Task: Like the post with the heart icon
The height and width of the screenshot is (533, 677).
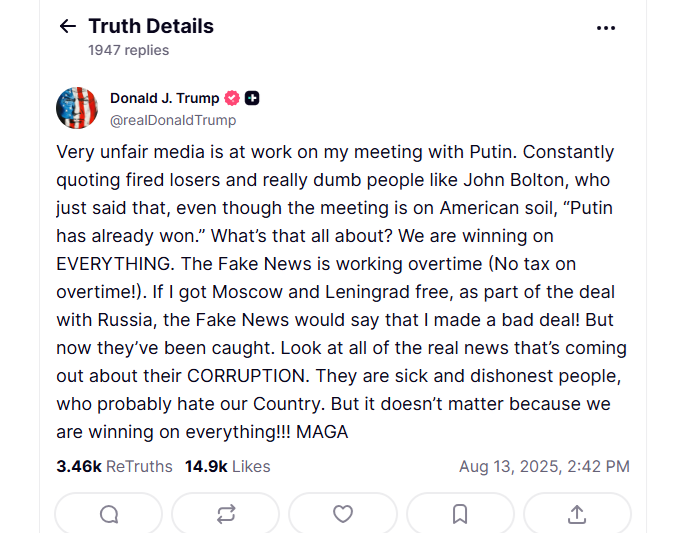Action: (343, 514)
